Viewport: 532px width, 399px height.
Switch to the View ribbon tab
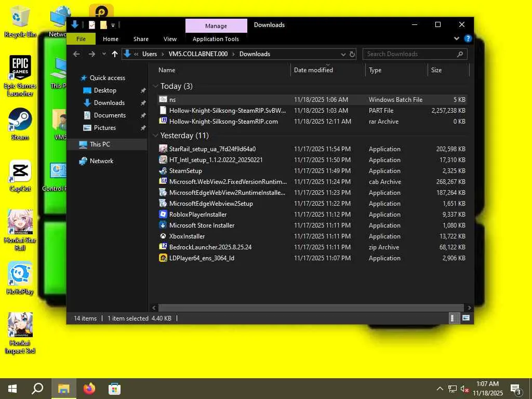(x=170, y=39)
